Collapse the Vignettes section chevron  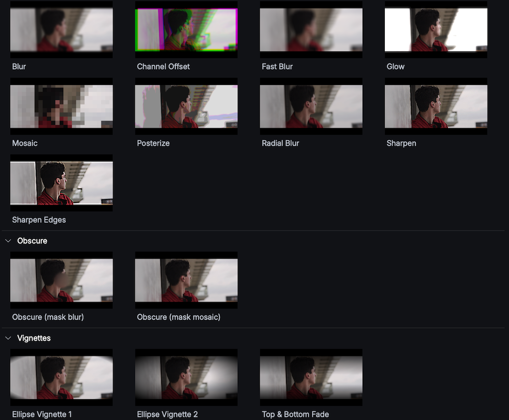(x=8, y=338)
